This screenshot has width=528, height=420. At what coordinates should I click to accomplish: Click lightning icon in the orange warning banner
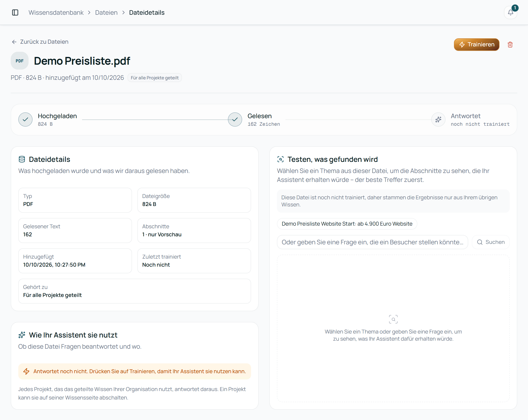(x=26, y=371)
